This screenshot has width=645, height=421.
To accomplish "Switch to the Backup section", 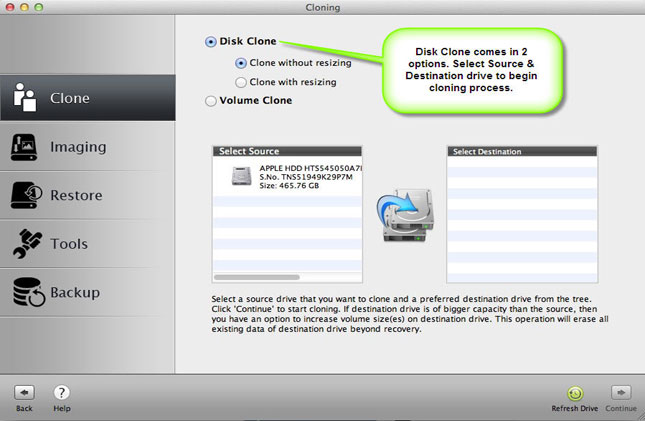I will pyautogui.click(x=75, y=292).
